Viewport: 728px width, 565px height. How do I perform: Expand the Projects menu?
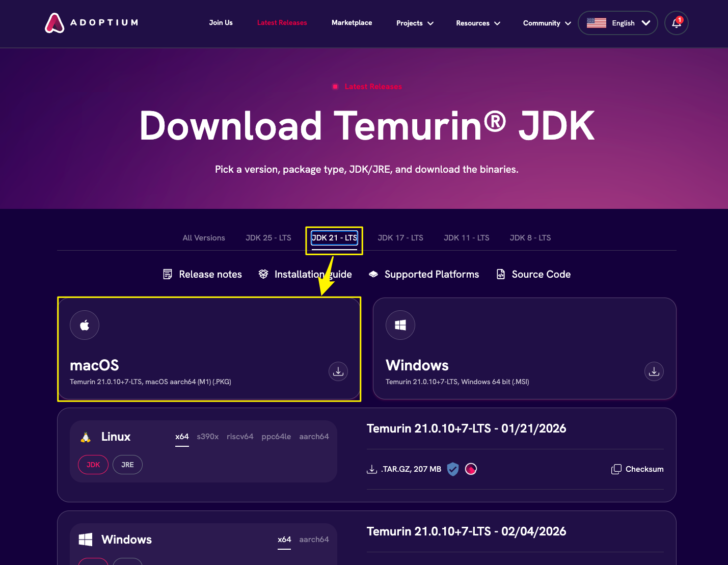[x=415, y=23]
